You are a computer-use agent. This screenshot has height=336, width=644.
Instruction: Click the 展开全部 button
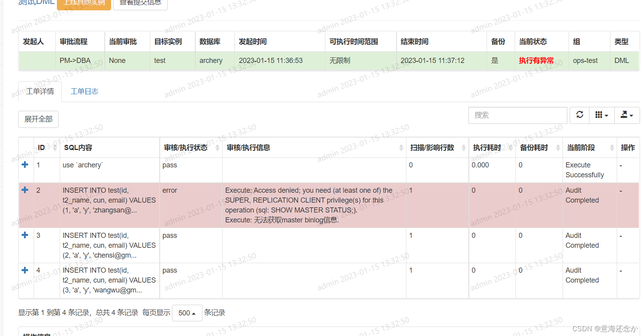[x=38, y=119]
